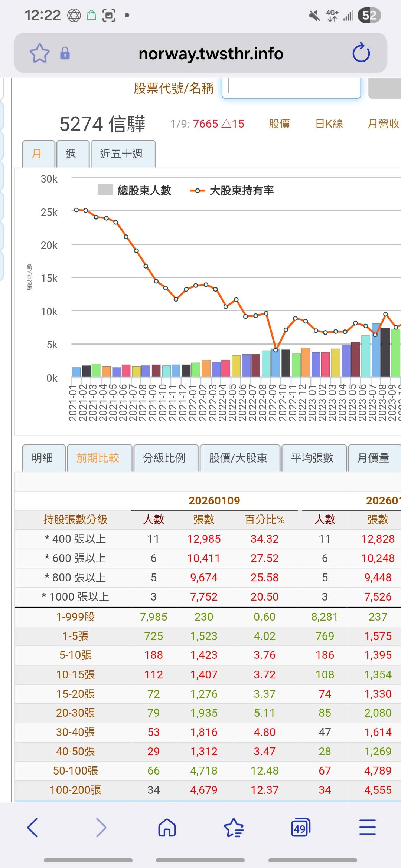401x868 pixels.
Task: Open the browser hamburger menu
Action: 367,828
